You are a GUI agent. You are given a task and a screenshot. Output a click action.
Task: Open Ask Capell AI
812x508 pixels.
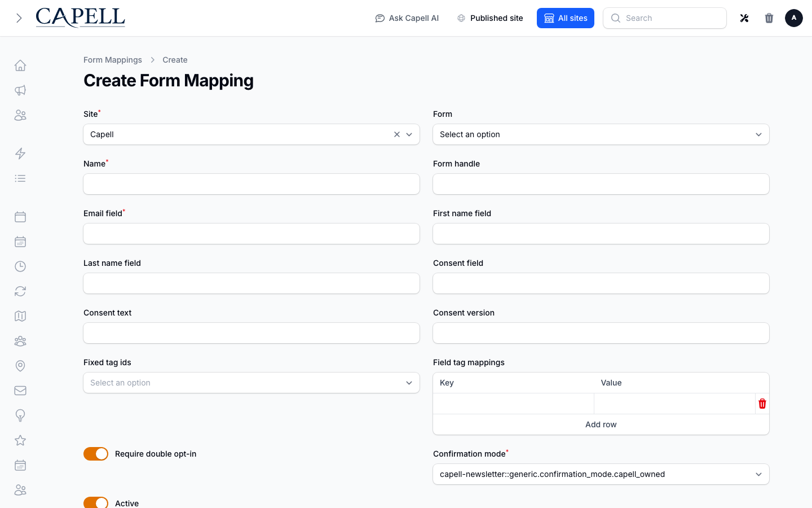point(407,18)
